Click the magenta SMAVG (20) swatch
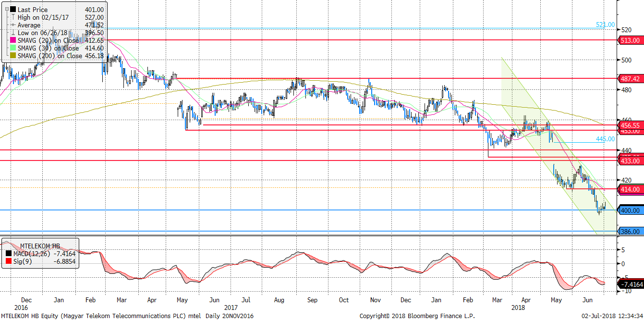This screenshot has height=320, width=644. point(12,40)
